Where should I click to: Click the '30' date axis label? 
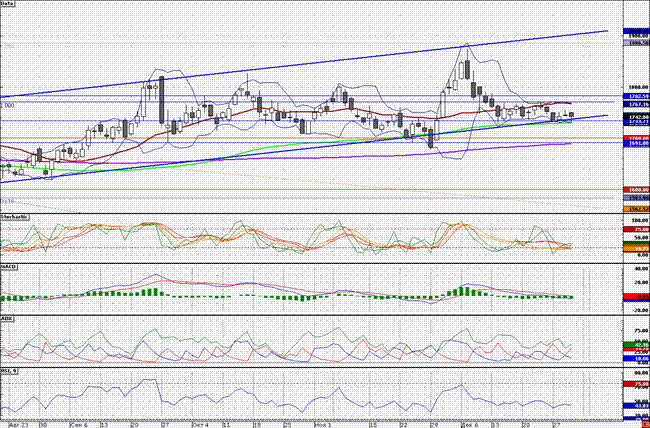coord(42,425)
